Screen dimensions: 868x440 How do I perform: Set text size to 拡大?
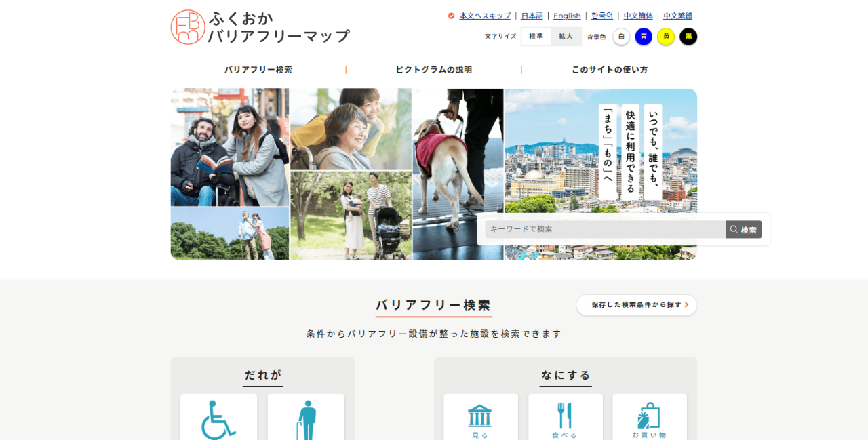click(x=566, y=37)
